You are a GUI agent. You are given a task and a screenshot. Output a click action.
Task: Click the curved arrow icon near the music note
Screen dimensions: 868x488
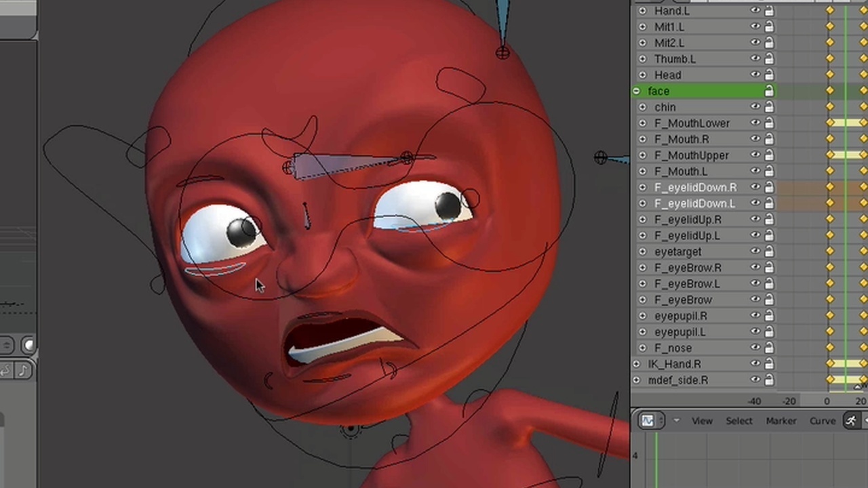point(5,370)
